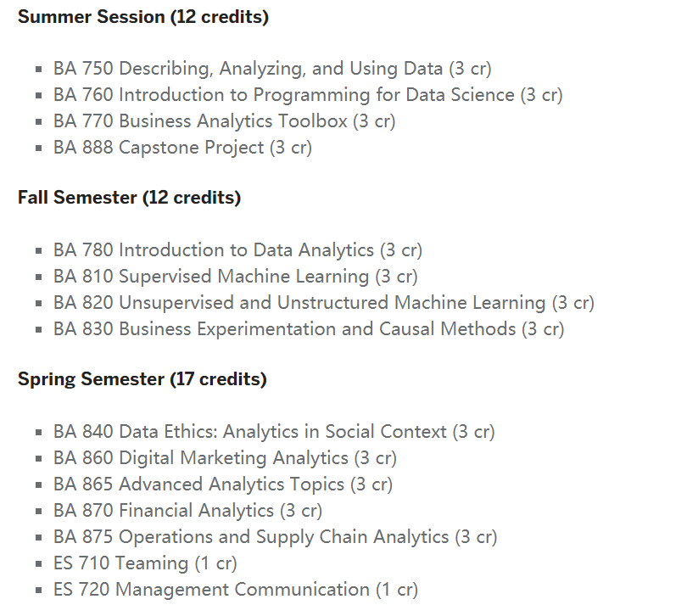This screenshot has width=687, height=616.
Task: Click BA 760 Introduction to Programming course
Action: coord(307,95)
